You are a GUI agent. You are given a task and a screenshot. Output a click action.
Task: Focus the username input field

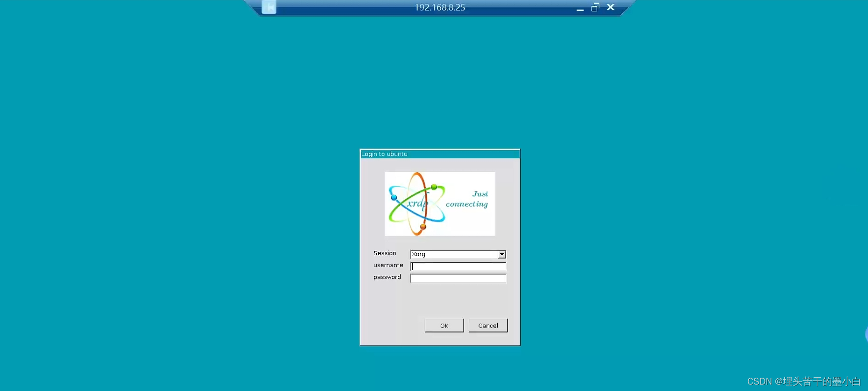pyautogui.click(x=458, y=266)
